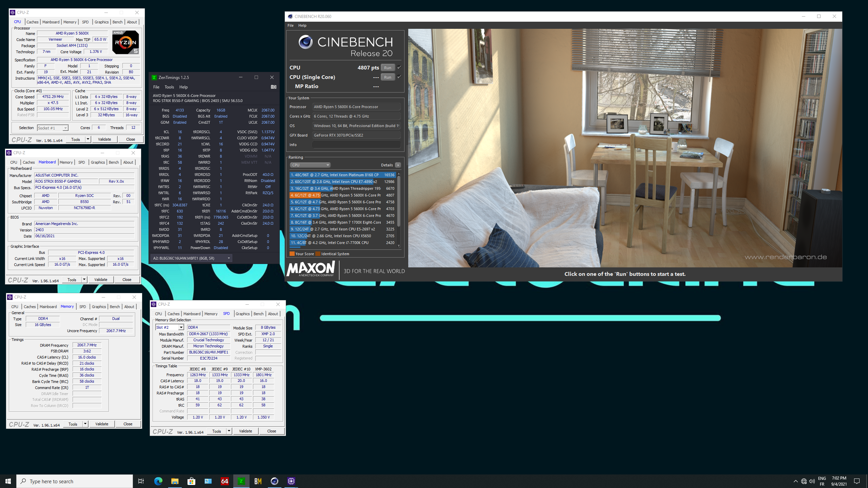
Task: Switch to Caches tab in top CPU-Z window
Action: (x=33, y=22)
